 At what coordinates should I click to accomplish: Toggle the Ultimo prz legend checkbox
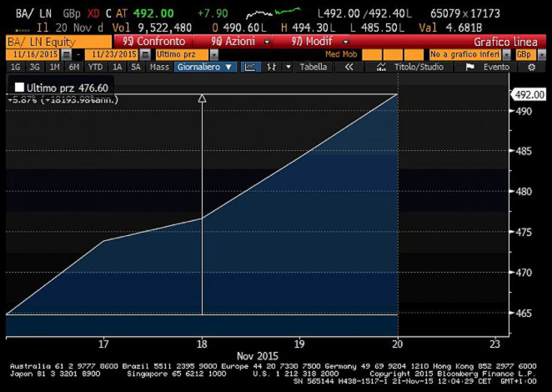coord(19,87)
